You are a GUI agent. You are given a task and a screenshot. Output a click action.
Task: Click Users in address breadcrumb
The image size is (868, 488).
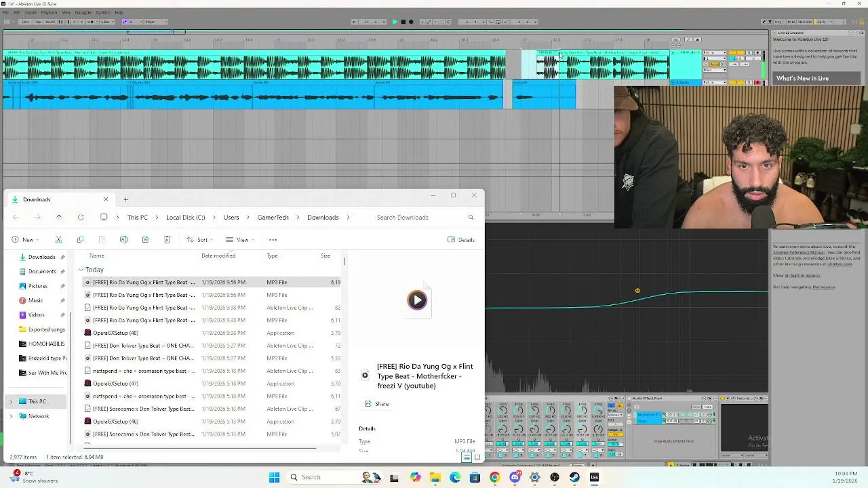tap(231, 218)
